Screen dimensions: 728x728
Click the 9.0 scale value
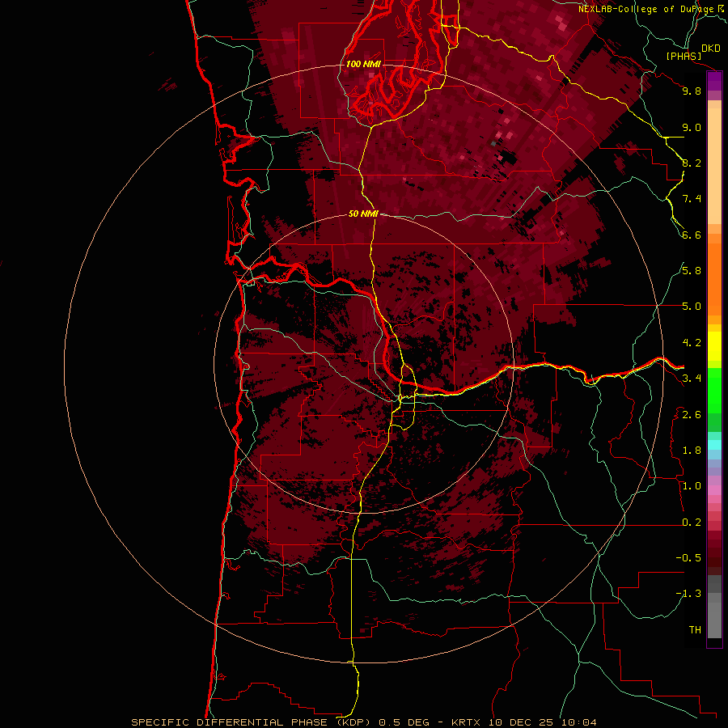point(692,127)
